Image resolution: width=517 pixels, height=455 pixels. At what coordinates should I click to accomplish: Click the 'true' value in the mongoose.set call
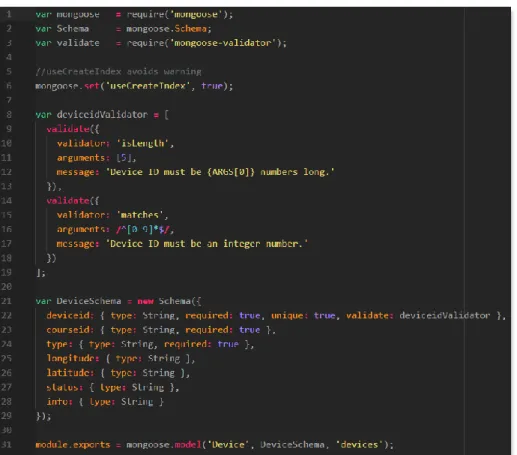pyautogui.click(x=212, y=86)
